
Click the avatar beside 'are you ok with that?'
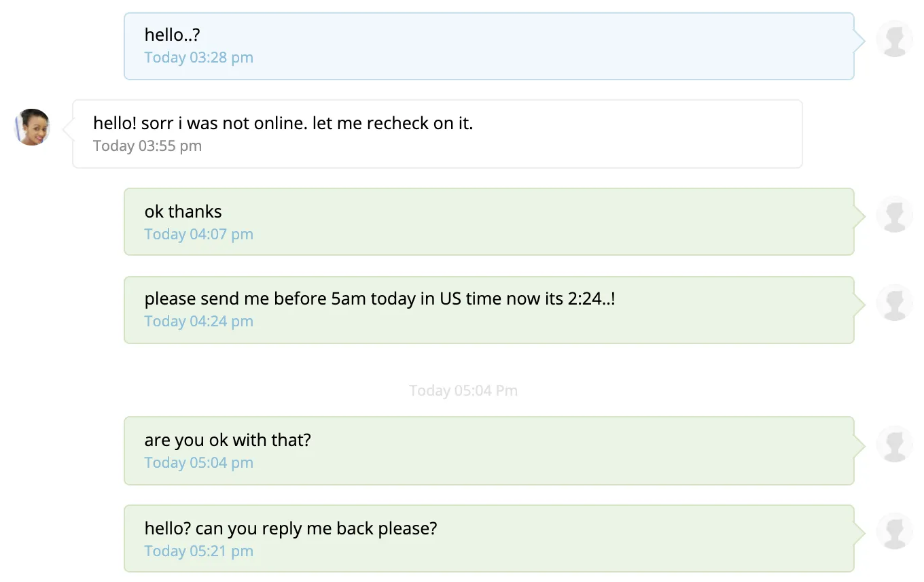tap(894, 444)
